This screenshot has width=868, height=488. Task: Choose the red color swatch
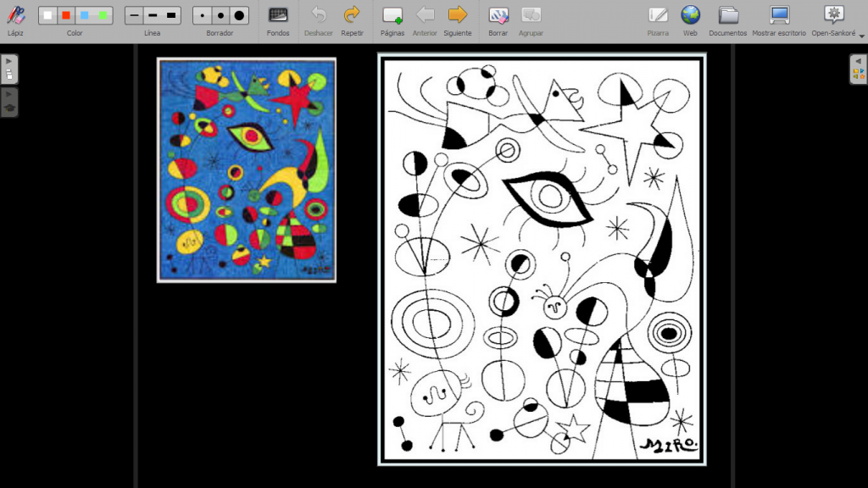point(66,15)
